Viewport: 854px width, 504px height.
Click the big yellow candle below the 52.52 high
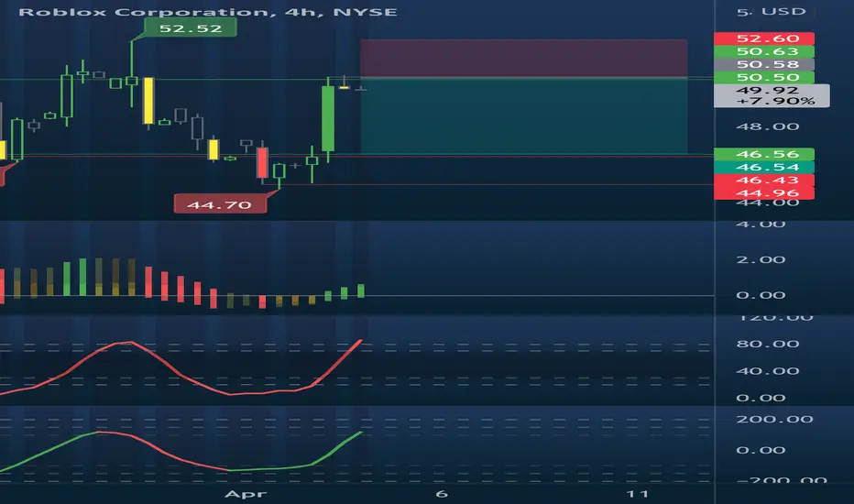point(148,101)
